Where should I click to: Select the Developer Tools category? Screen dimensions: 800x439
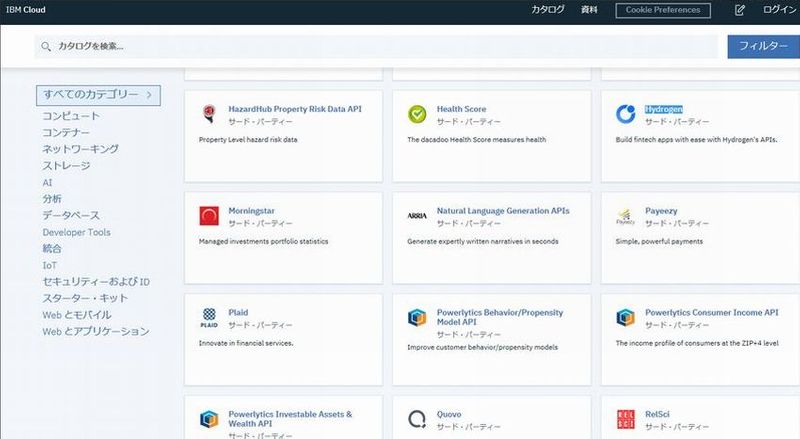(x=76, y=232)
